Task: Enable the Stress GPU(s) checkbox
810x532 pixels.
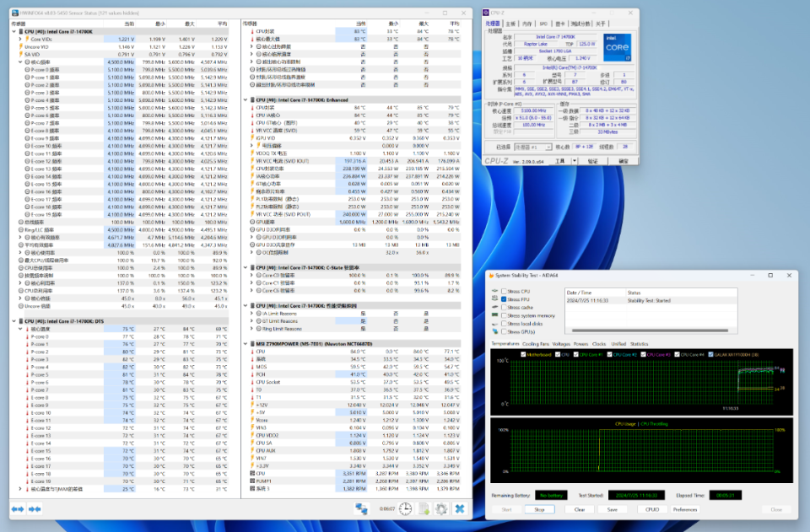Action: click(504, 331)
